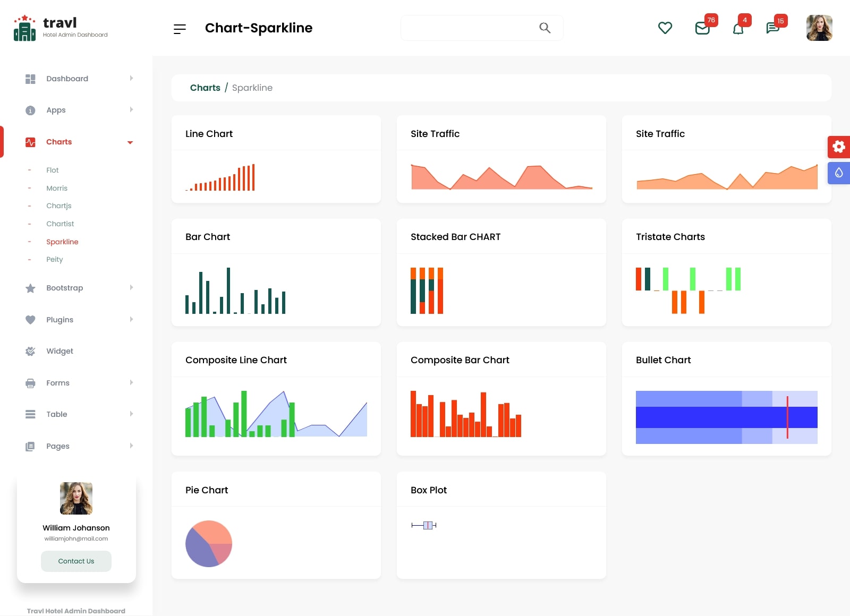The width and height of the screenshot is (850, 616).
Task: Collapse the Charts sidebar section
Action: pyautogui.click(x=130, y=142)
